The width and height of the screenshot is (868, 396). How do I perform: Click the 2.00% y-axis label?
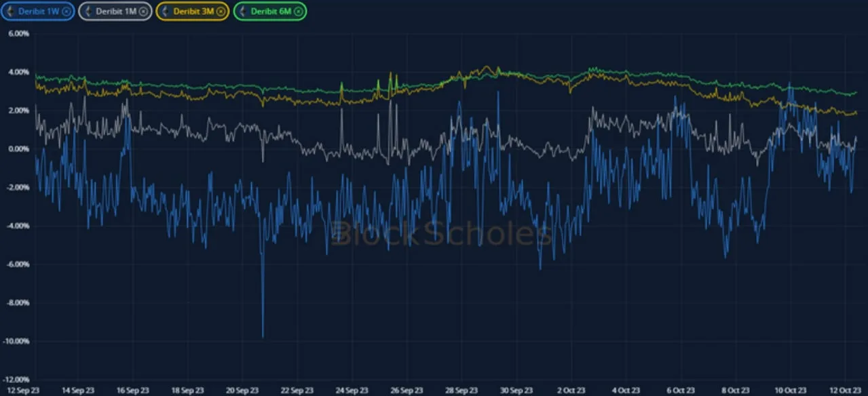click(x=18, y=111)
